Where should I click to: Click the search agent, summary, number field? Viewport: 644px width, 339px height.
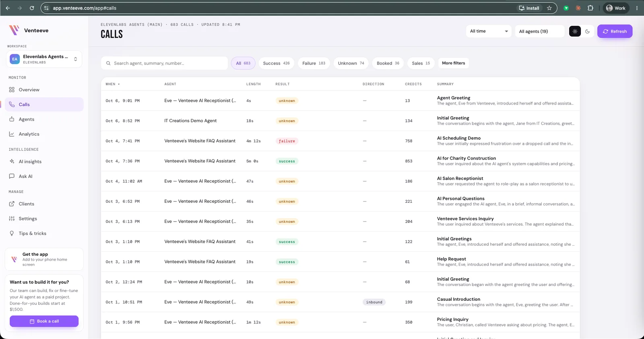click(x=164, y=63)
